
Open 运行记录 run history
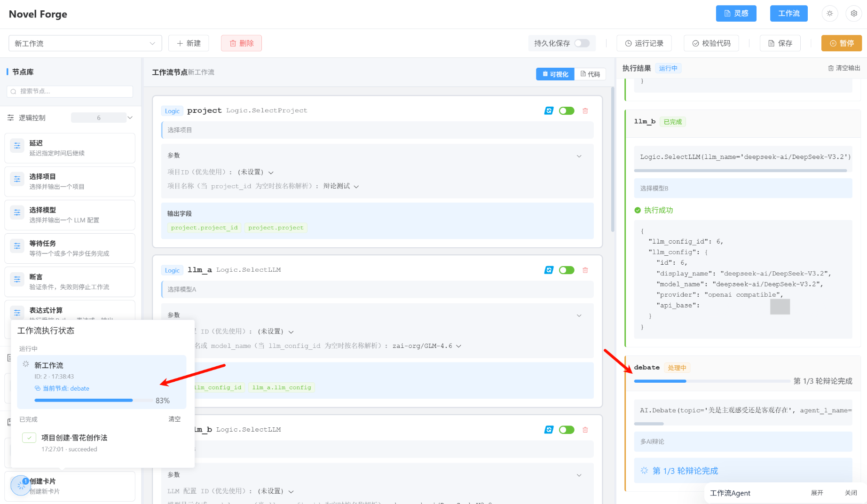644,43
